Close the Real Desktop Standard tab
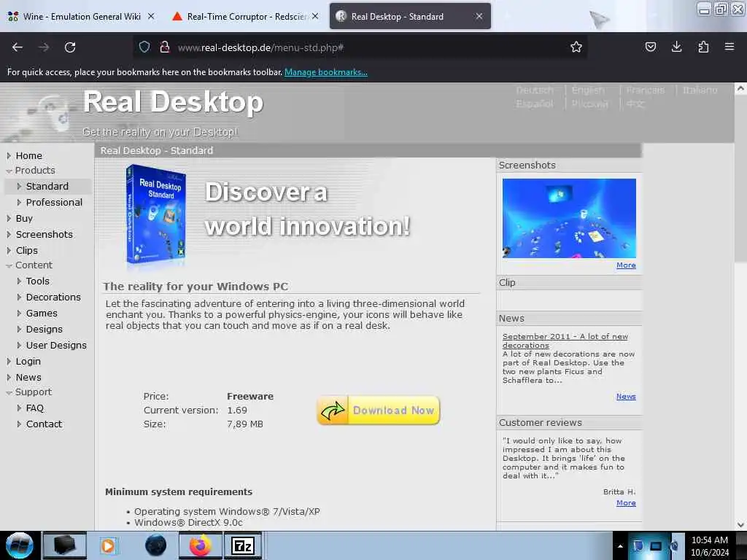This screenshot has width=747, height=560. pos(479,16)
